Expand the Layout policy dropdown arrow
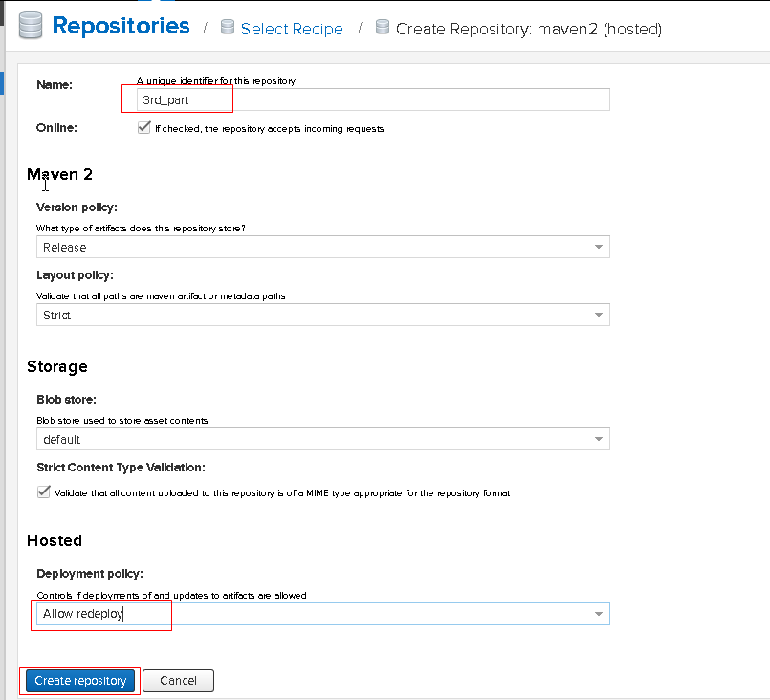The height and width of the screenshot is (700, 770). pyautogui.click(x=599, y=315)
